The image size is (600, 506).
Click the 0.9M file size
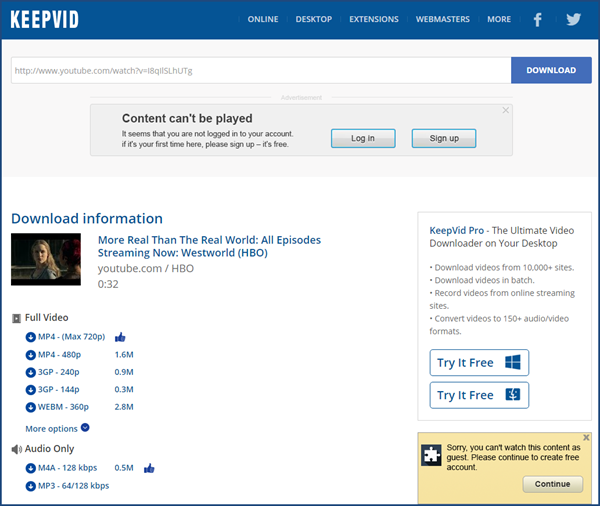pyautogui.click(x=124, y=372)
